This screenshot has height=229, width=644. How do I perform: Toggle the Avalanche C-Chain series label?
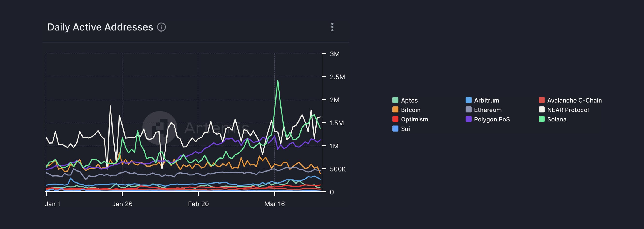574,100
